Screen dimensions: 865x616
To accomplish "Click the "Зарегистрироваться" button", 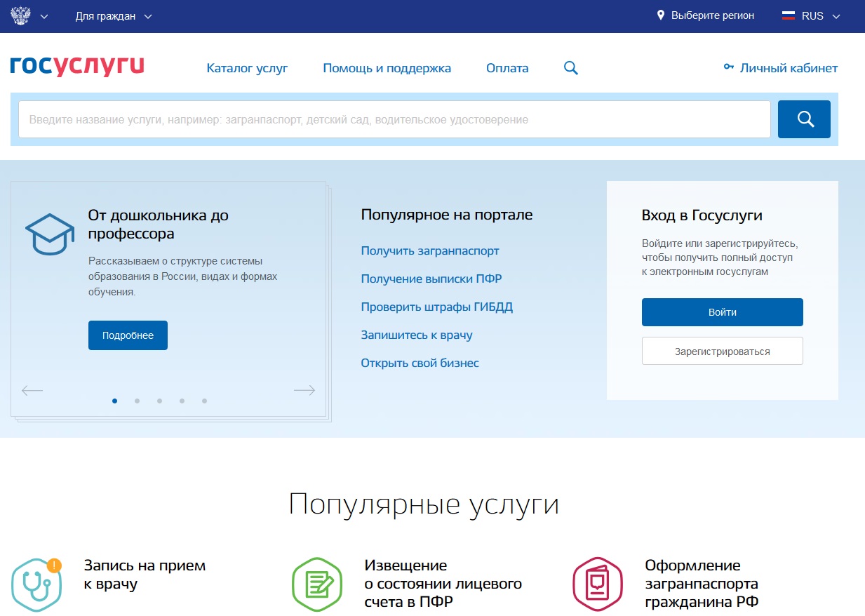I will [x=722, y=351].
